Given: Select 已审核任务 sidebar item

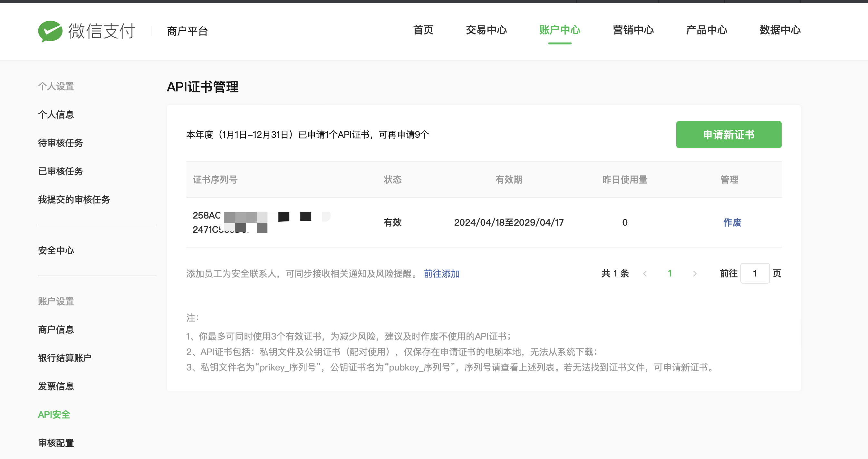Looking at the screenshot, I should click(x=60, y=171).
